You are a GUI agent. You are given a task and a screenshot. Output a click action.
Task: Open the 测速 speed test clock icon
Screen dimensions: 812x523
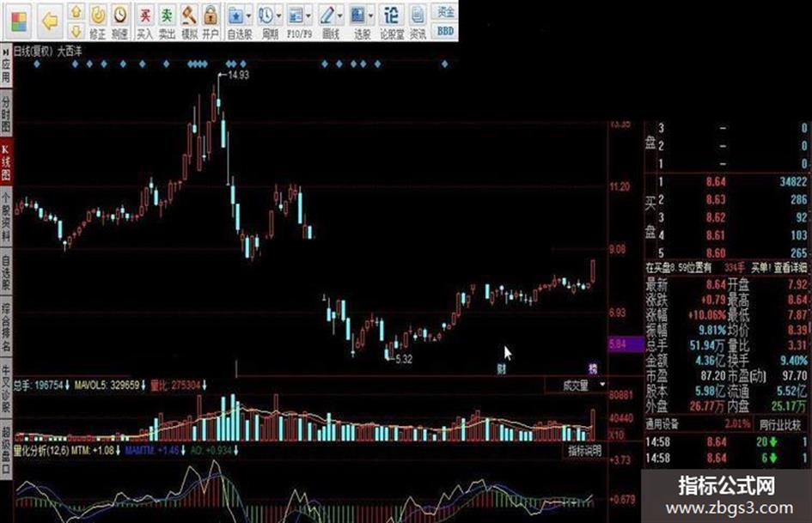[x=120, y=15]
